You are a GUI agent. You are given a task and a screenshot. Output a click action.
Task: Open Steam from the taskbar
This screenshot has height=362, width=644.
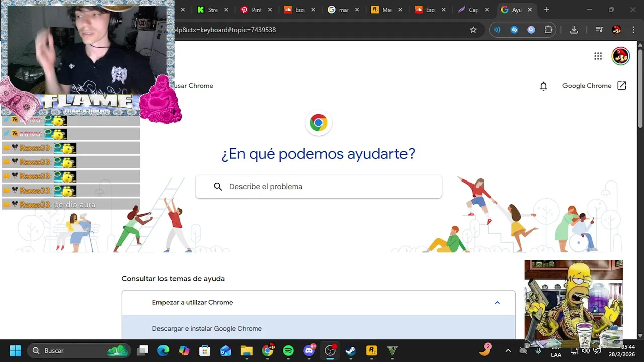[351, 350]
